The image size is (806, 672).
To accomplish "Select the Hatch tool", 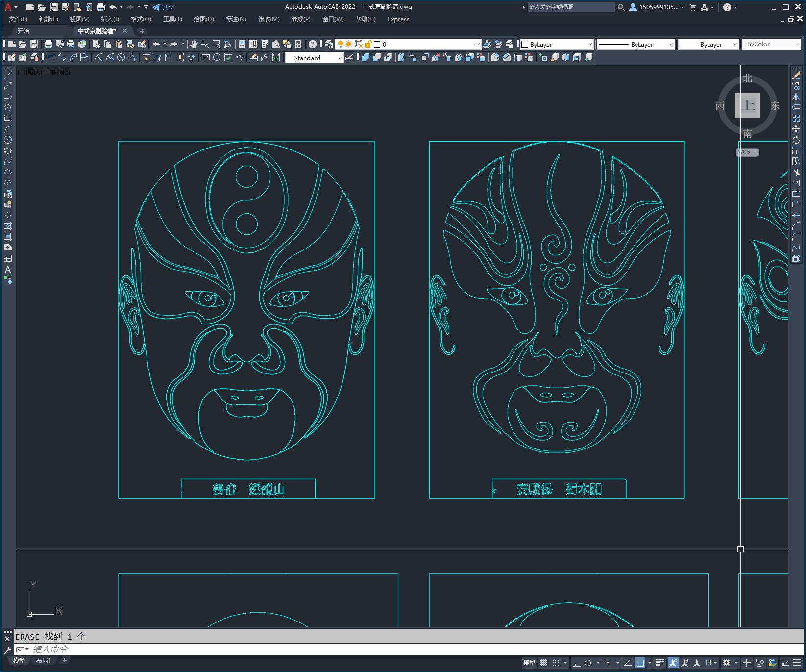I will click(8, 226).
